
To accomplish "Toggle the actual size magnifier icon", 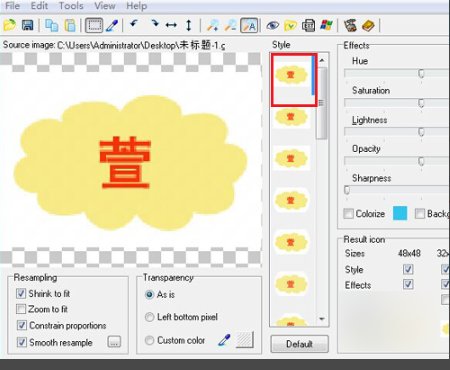I will click(x=249, y=25).
